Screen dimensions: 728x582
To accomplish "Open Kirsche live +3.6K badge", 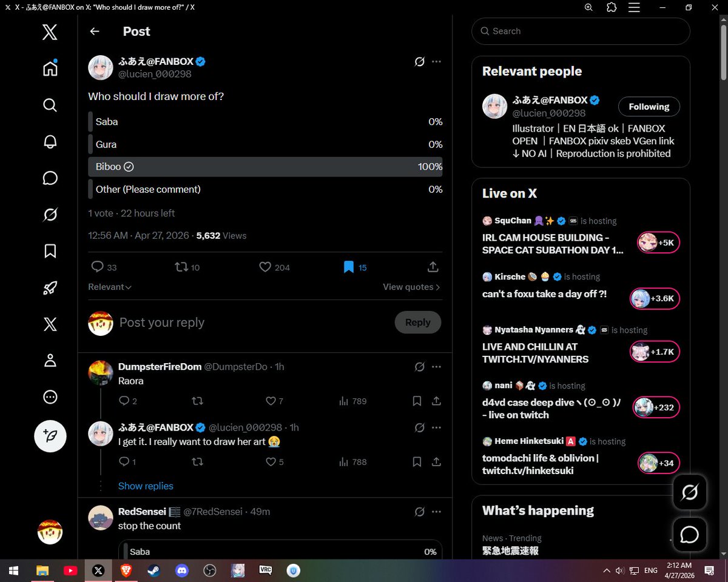I will [x=655, y=298].
